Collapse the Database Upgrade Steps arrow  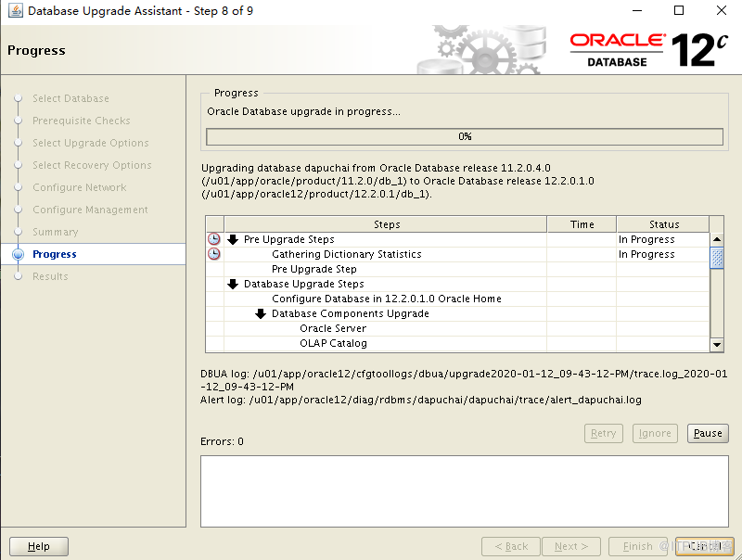(x=233, y=284)
